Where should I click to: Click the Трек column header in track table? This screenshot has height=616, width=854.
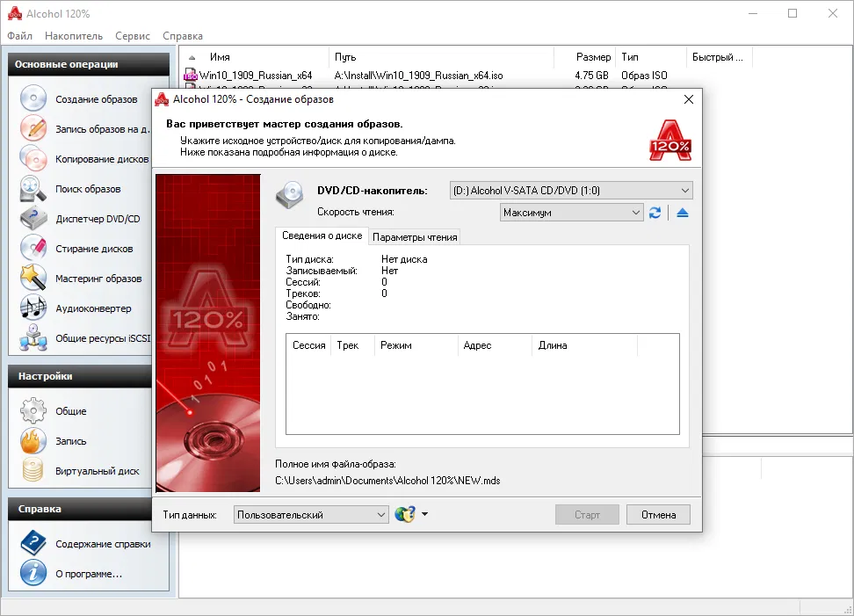pyautogui.click(x=352, y=345)
